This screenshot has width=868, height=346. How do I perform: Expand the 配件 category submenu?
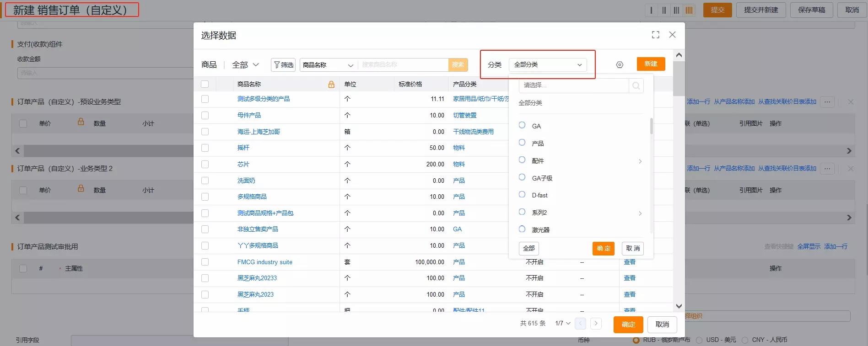coord(640,161)
